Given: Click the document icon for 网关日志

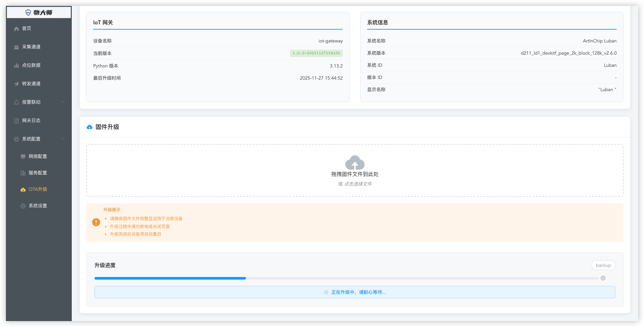Looking at the screenshot, I should tap(16, 121).
